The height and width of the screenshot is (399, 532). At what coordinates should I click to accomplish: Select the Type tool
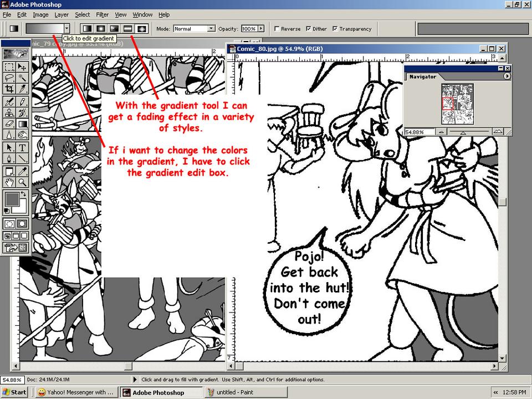coord(22,147)
